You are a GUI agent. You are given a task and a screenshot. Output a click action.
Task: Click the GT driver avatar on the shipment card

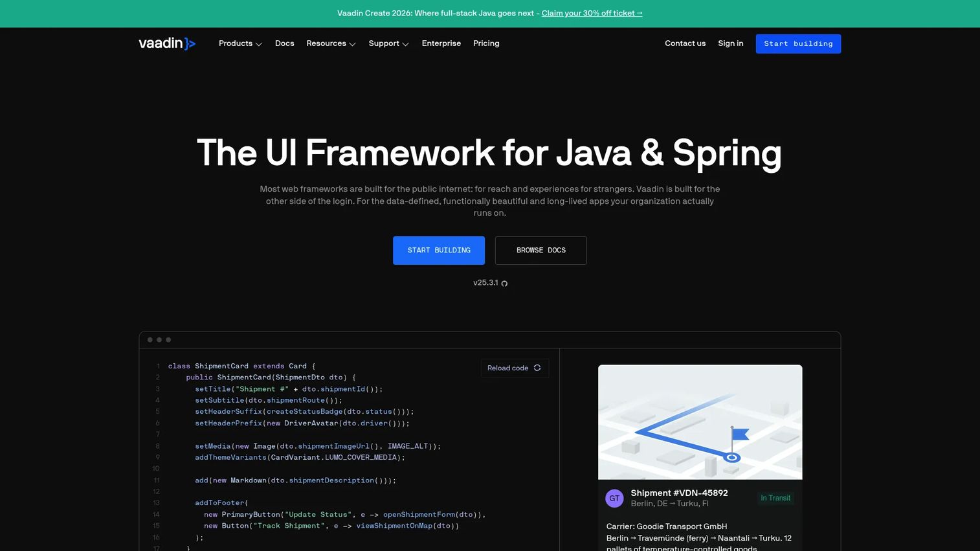tap(614, 498)
